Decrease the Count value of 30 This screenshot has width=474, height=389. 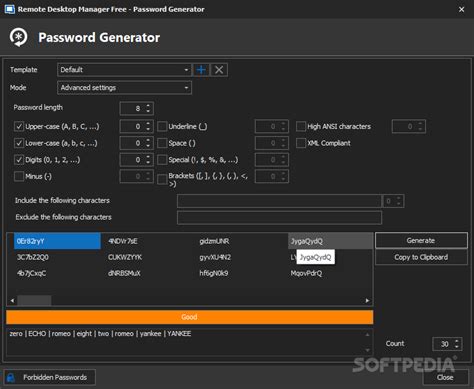click(457, 347)
